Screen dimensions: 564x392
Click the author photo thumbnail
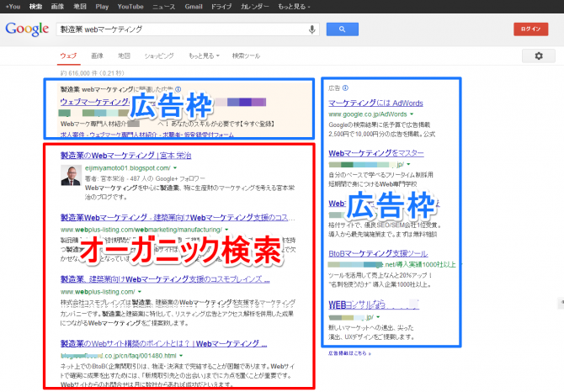coord(71,175)
